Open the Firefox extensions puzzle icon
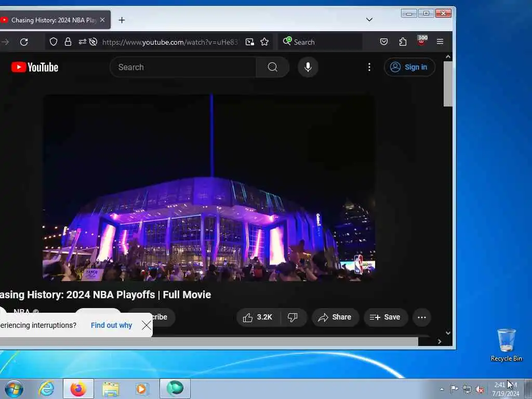 [403, 42]
